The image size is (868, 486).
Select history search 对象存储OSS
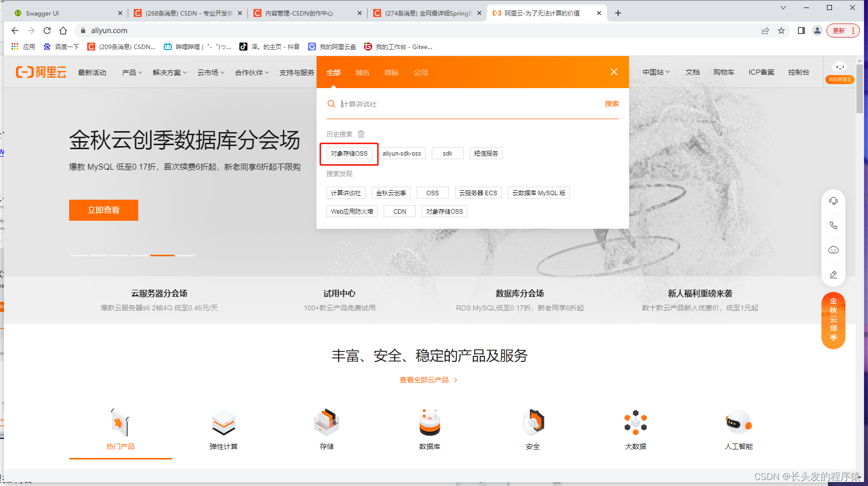tap(349, 153)
